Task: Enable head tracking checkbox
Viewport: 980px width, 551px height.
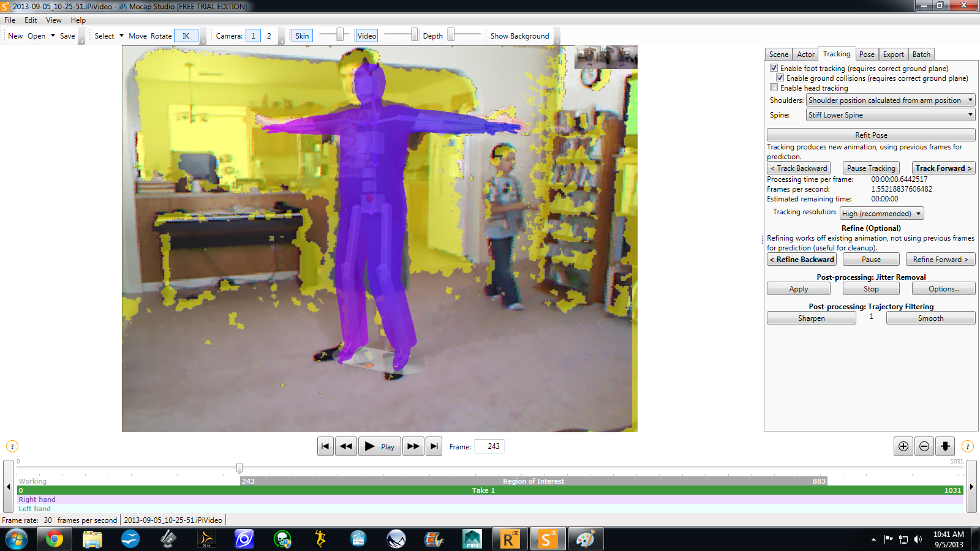Action: [x=774, y=88]
